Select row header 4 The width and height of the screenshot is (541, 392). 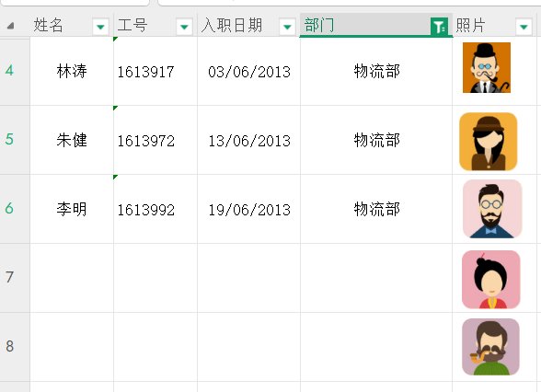15,71
